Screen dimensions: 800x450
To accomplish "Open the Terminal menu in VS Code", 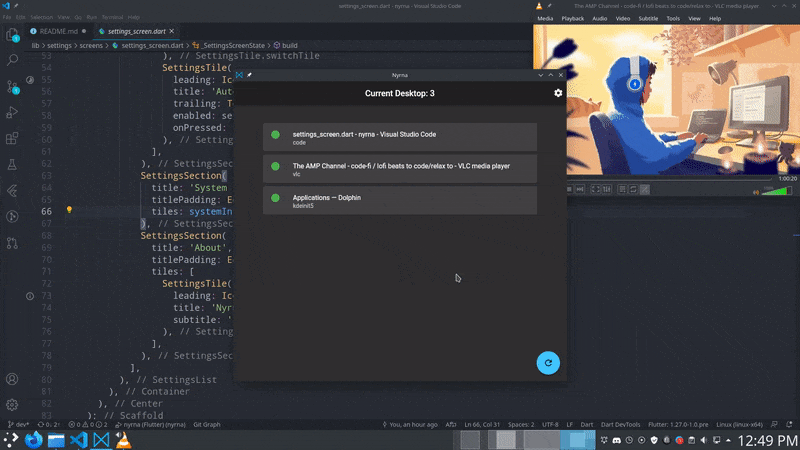I will (x=112, y=17).
